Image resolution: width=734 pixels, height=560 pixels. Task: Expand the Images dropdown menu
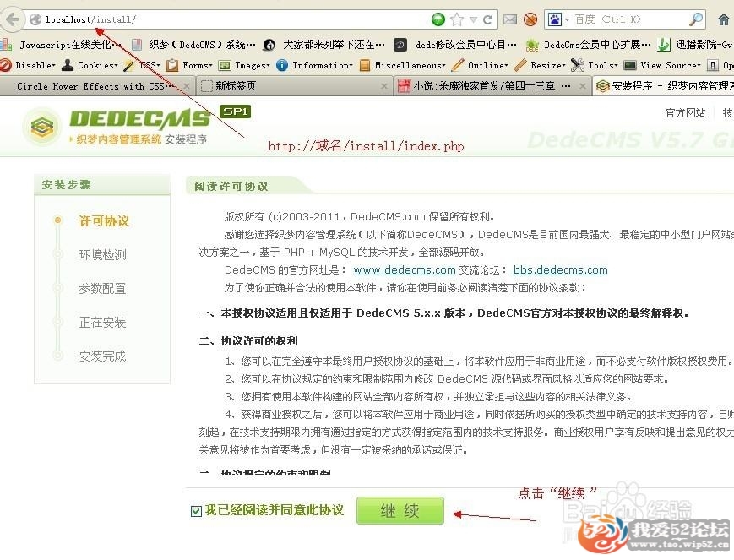coord(244,65)
